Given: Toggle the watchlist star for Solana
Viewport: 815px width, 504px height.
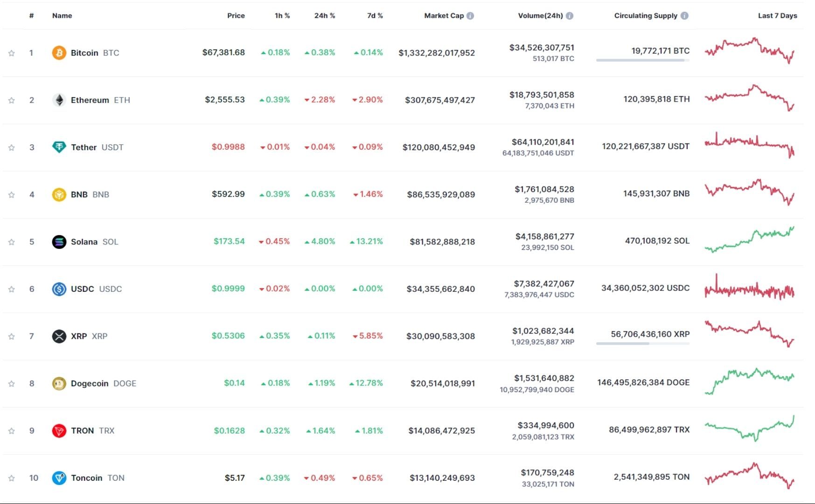Looking at the screenshot, I should click(10, 242).
